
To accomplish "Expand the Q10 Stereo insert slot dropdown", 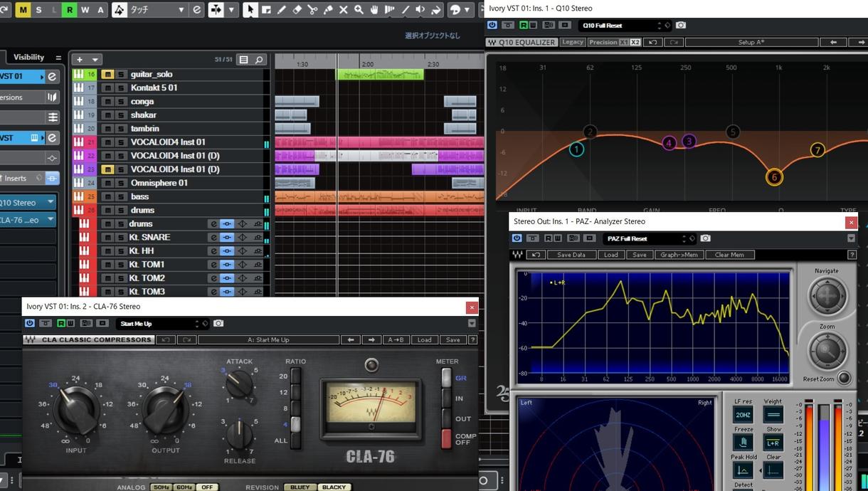I will click(51, 202).
